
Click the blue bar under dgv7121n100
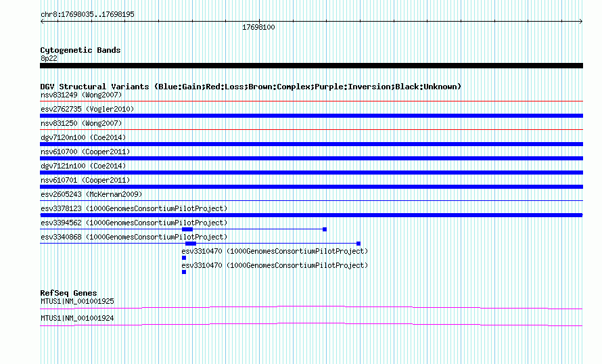coord(311,173)
